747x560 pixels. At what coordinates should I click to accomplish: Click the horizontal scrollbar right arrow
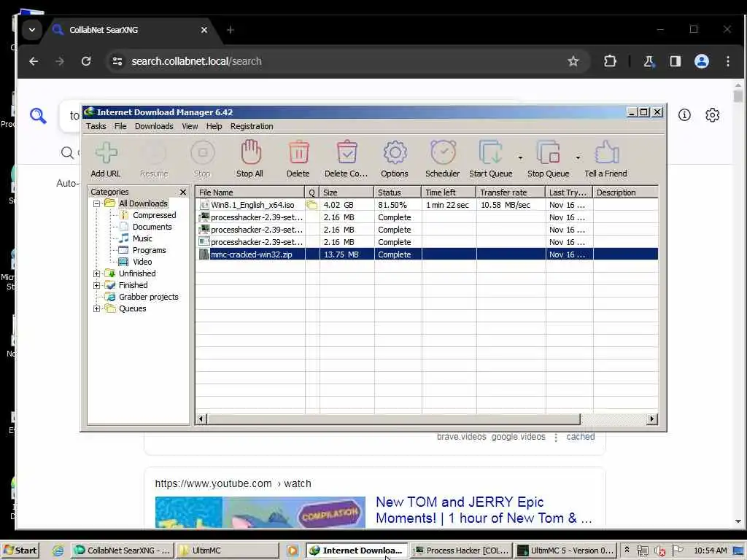(651, 419)
